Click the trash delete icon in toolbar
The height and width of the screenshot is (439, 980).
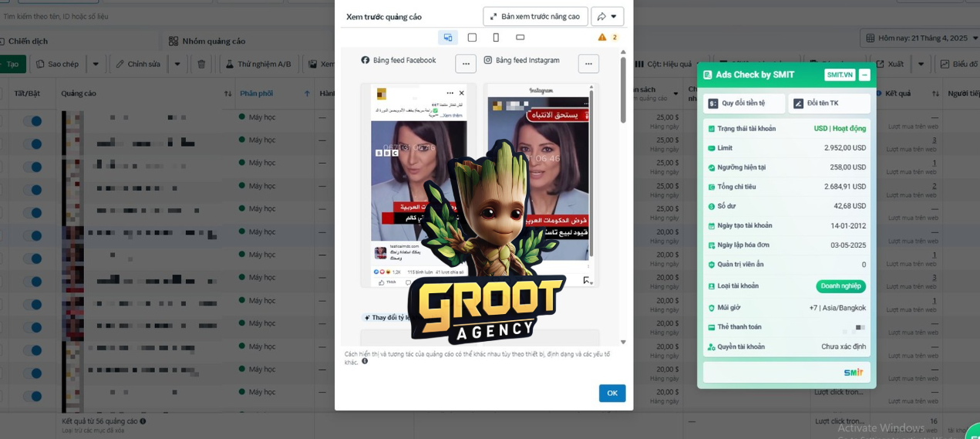point(201,64)
